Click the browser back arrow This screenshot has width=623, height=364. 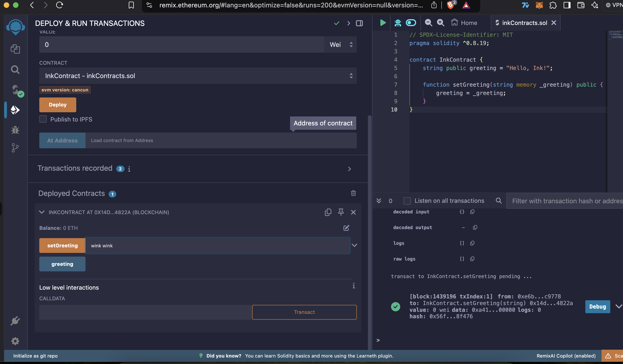coord(32,5)
